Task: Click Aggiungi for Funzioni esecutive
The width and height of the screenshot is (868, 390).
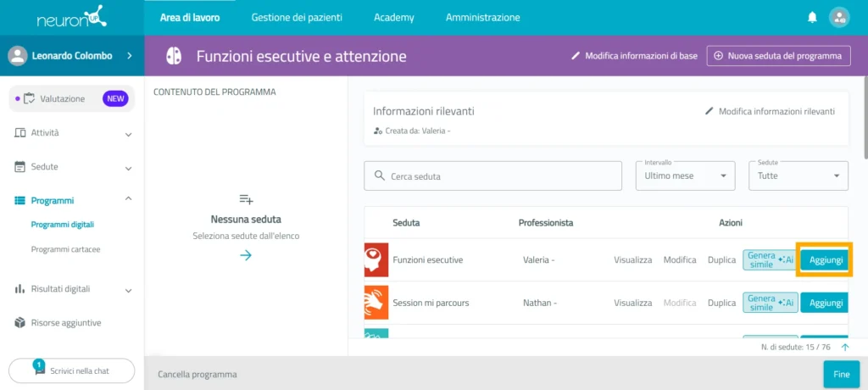Action: click(825, 259)
